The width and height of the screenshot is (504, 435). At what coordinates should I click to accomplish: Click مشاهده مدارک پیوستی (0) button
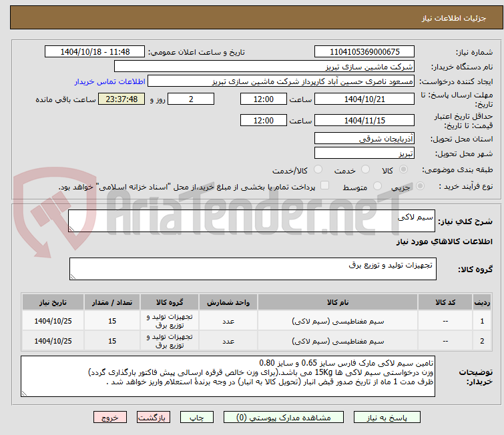pyautogui.click(x=284, y=418)
